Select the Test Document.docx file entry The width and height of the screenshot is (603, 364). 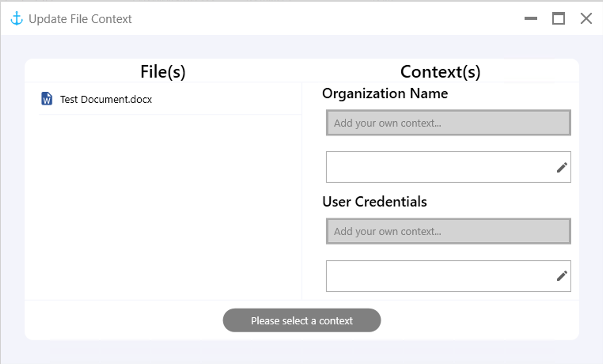click(x=106, y=99)
